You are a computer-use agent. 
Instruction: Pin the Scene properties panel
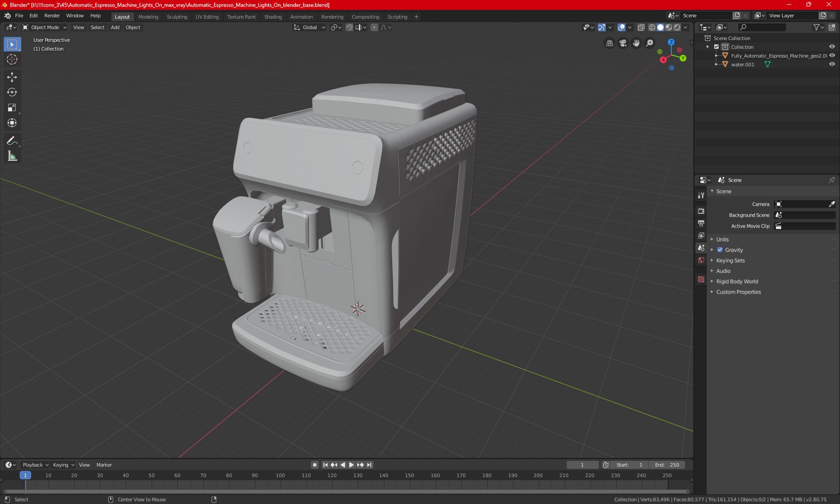(x=832, y=180)
